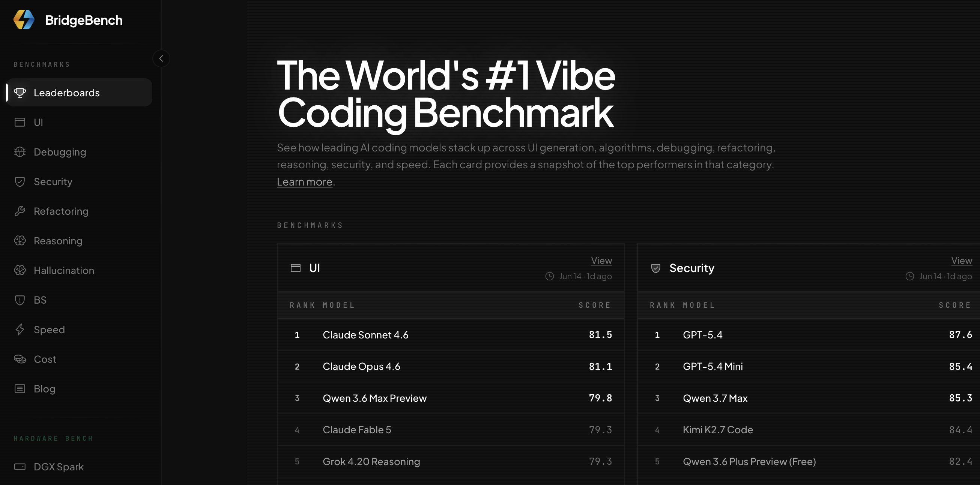Select the GPT-5.4 Mini row
The height and width of the screenshot is (485, 980).
tap(809, 367)
